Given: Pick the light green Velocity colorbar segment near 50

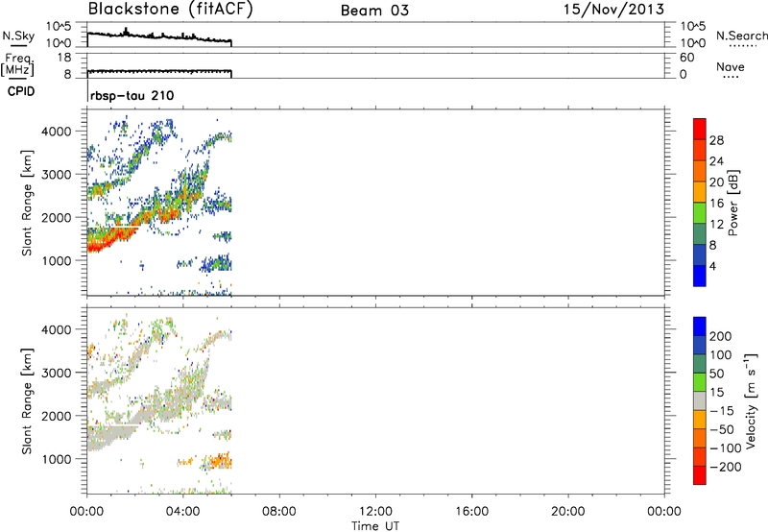Looking at the screenshot, I should point(700,382).
